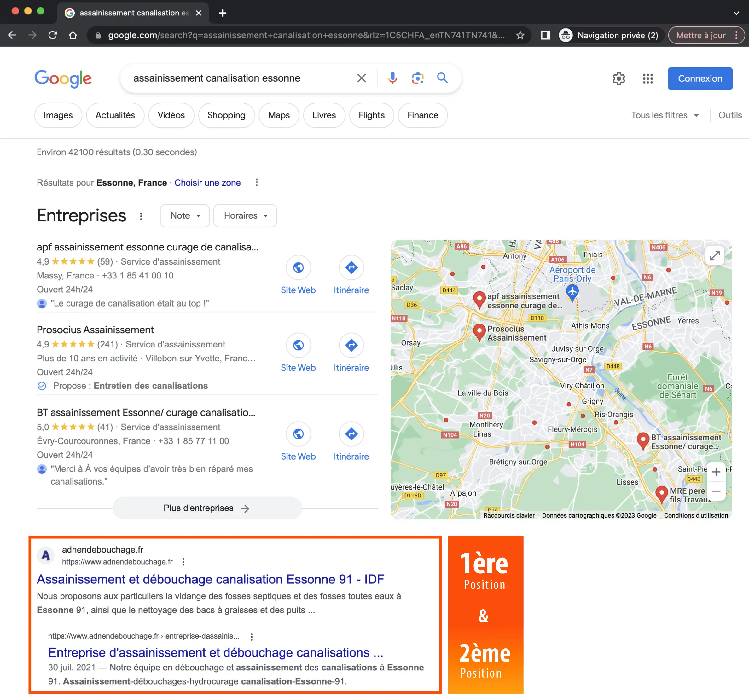Screen dimensions: 749x700
Task: Open the settings gear icon
Action: click(x=618, y=79)
